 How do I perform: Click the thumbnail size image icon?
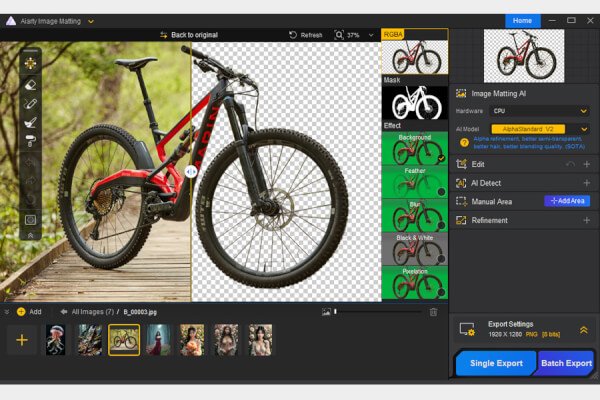click(326, 312)
